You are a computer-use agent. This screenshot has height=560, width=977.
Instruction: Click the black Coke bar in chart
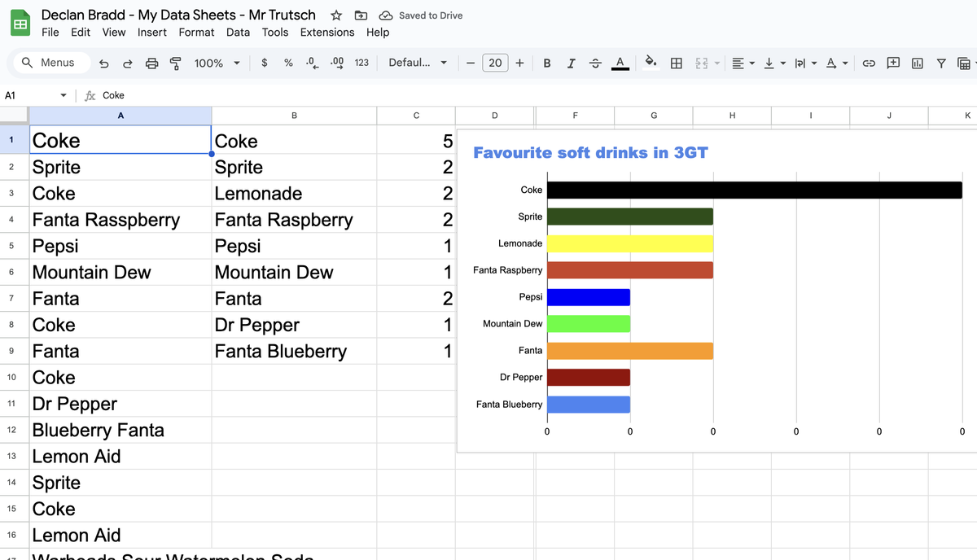754,190
